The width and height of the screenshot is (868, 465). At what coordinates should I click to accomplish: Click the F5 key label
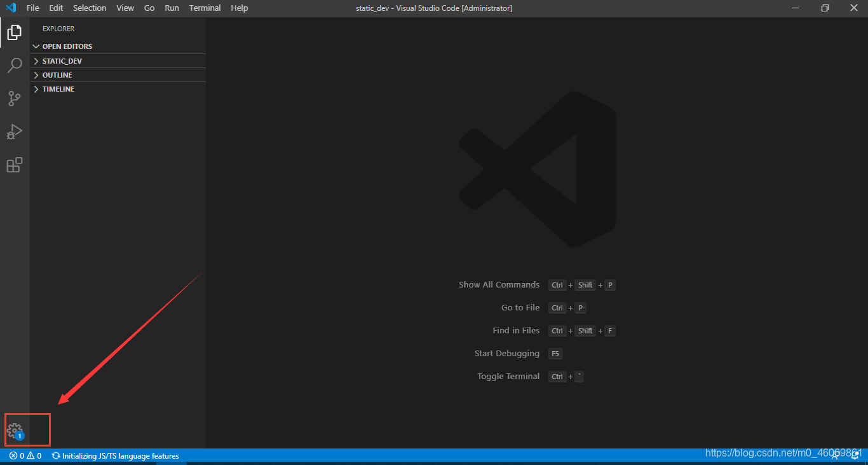(555, 354)
